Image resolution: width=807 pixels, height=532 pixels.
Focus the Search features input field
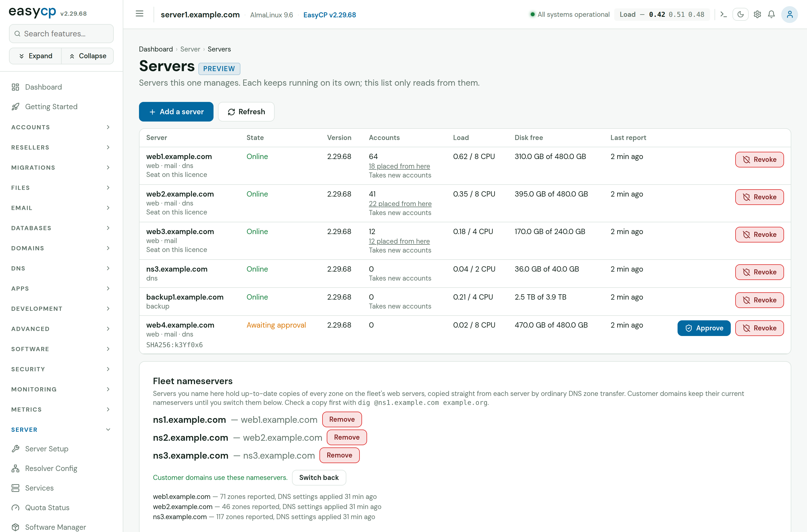pyautogui.click(x=61, y=34)
